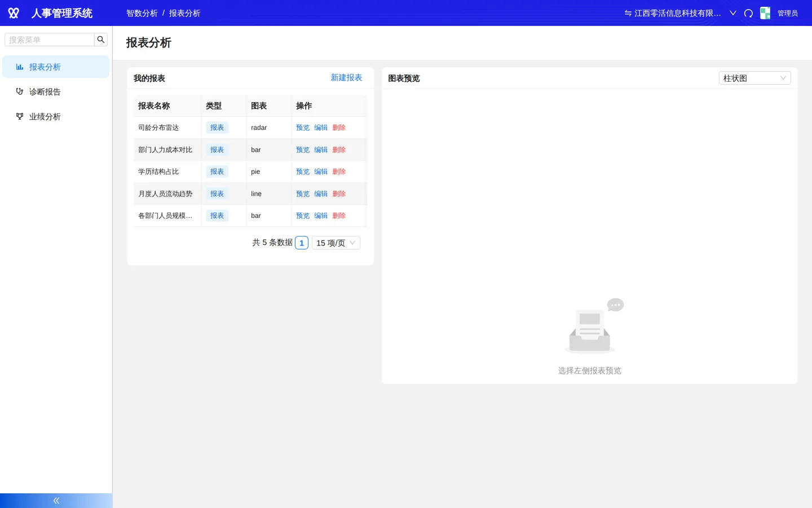Open 报表分析 in the sidebar menu
Viewport: 812px width, 508px height.
pos(56,67)
